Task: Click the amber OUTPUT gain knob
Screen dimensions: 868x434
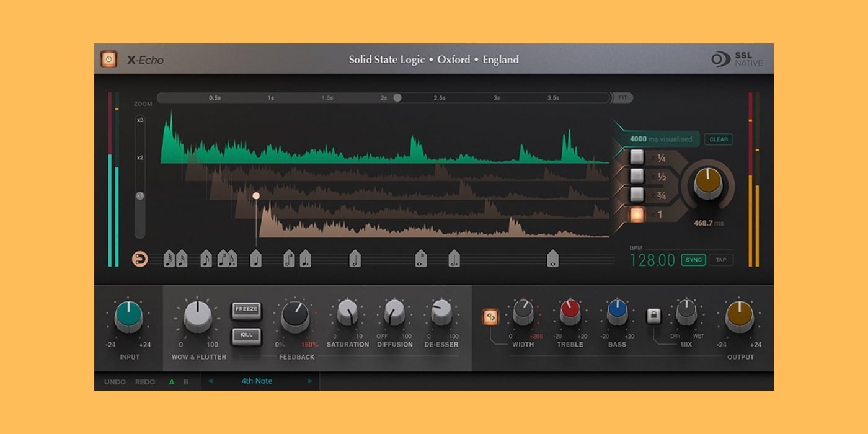Action: coord(739,316)
